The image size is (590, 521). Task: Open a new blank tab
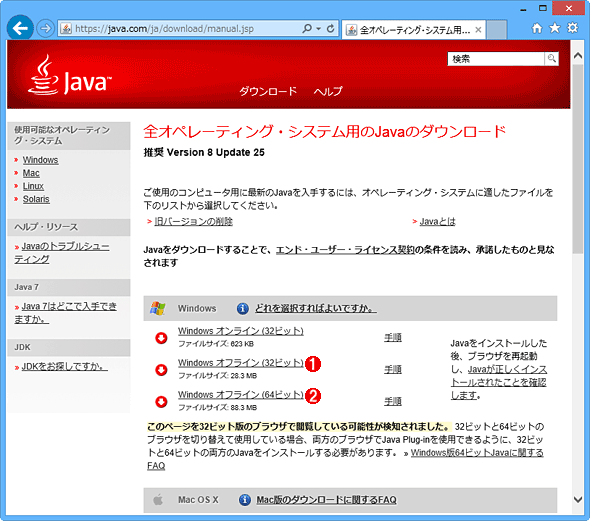pos(496,30)
